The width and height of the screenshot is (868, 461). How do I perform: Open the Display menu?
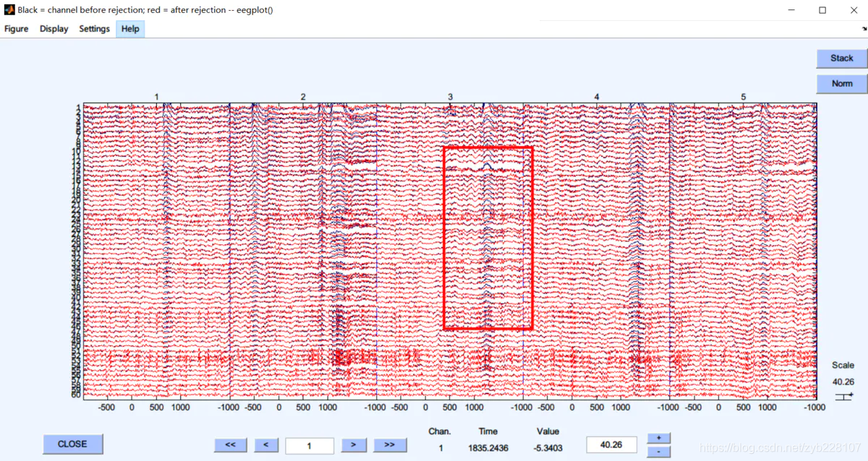(54, 29)
